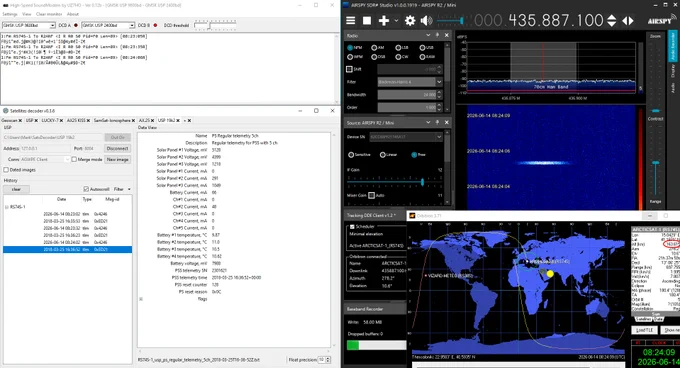Open the dropdown arrow beside the plus icon

click(x=396, y=20)
